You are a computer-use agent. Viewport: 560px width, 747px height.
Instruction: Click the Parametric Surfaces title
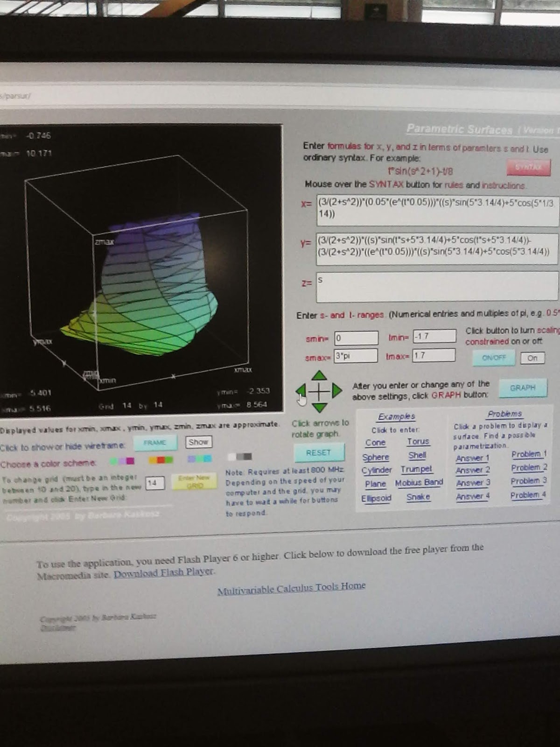(459, 129)
